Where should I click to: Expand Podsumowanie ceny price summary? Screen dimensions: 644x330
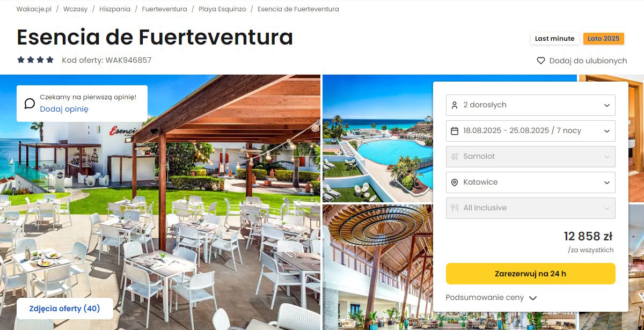tap(491, 298)
